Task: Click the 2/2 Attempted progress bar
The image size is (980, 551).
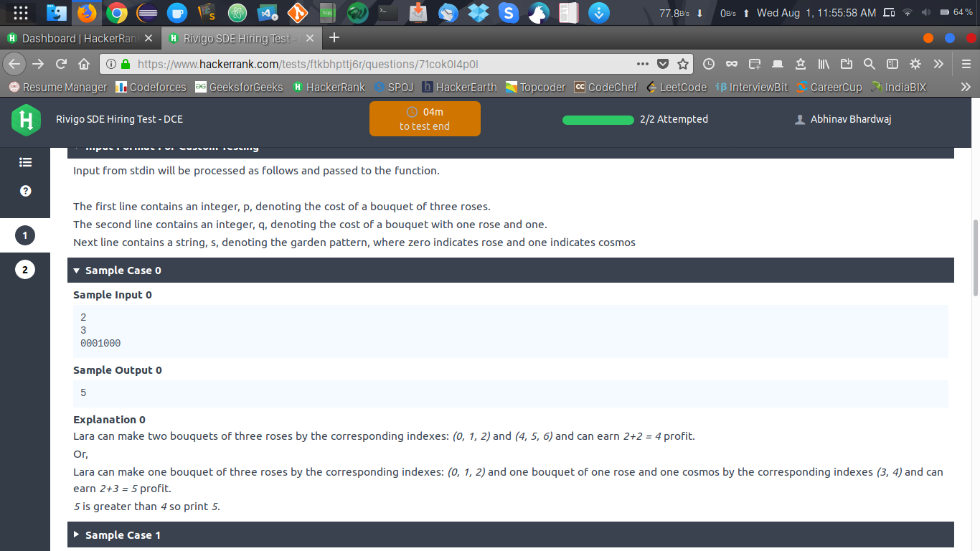Action: coord(598,120)
